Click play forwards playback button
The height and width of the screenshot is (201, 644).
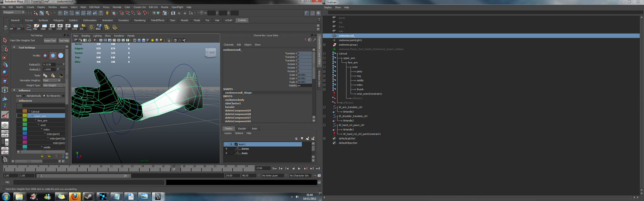[x=299, y=168]
